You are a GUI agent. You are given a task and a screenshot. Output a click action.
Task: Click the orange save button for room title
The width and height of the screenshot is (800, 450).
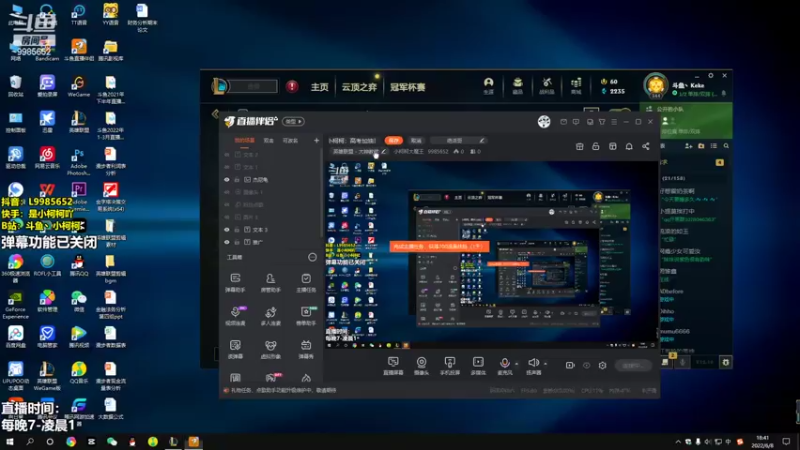[x=393, y=140]
